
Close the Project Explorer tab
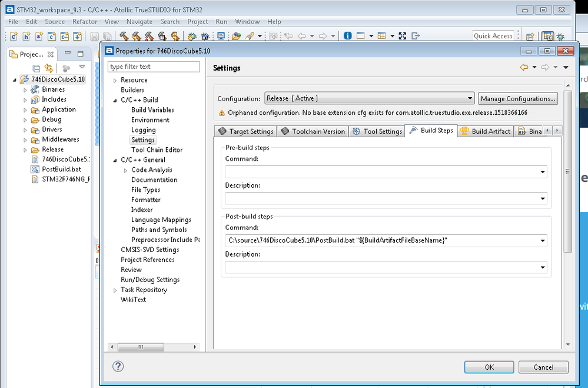coord(50,54)
